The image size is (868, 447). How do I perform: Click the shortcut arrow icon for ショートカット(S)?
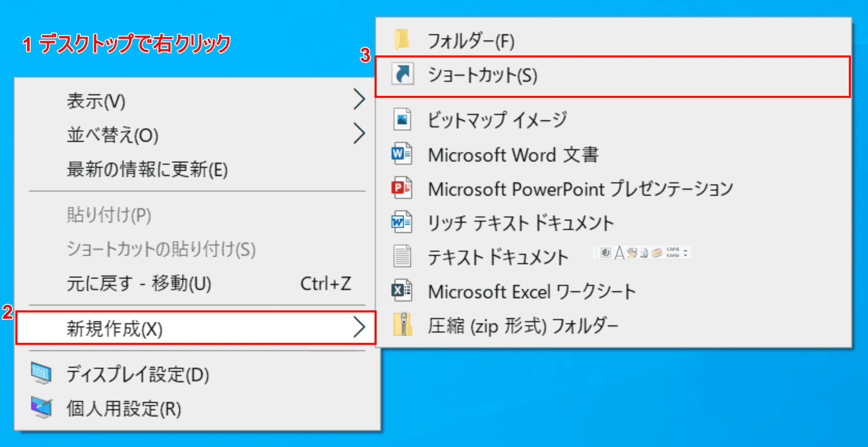click(x=402, y=73)
